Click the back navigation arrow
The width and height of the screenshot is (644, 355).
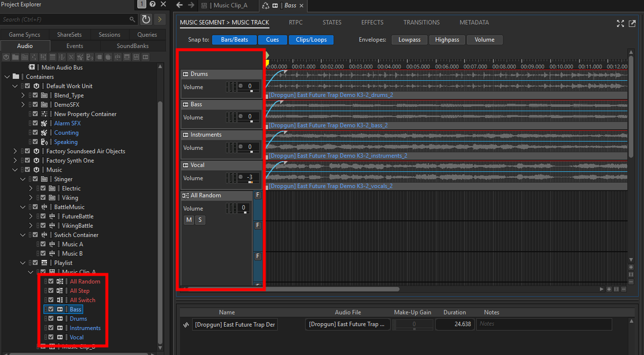[x=179, y=5]
